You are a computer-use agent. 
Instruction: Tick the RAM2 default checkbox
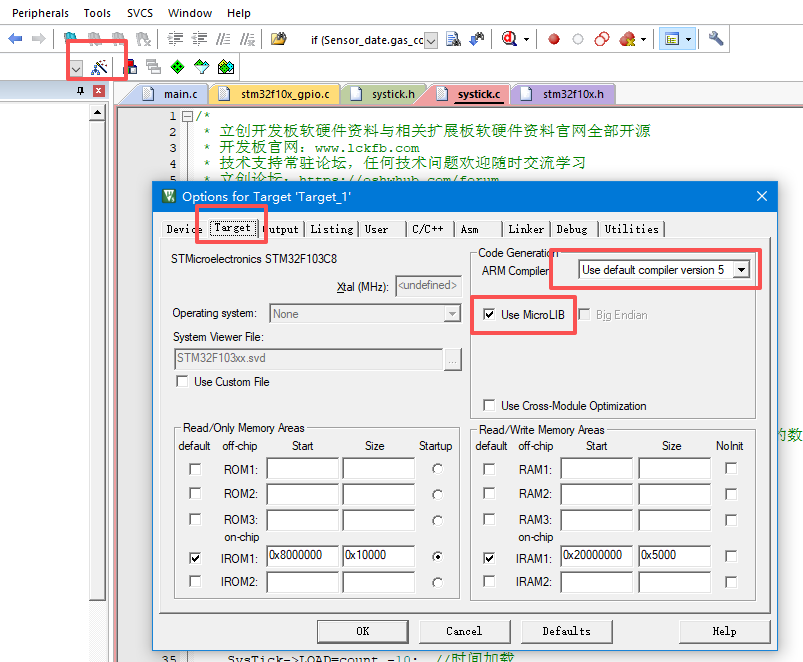point(489,494)
